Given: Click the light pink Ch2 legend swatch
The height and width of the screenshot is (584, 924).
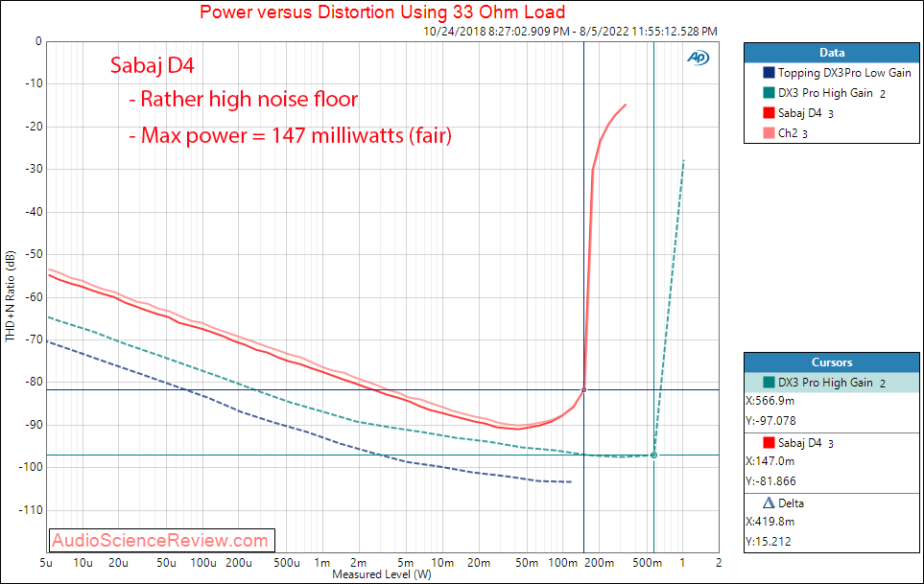Looking at the screenshot, I should pos(769,132).
